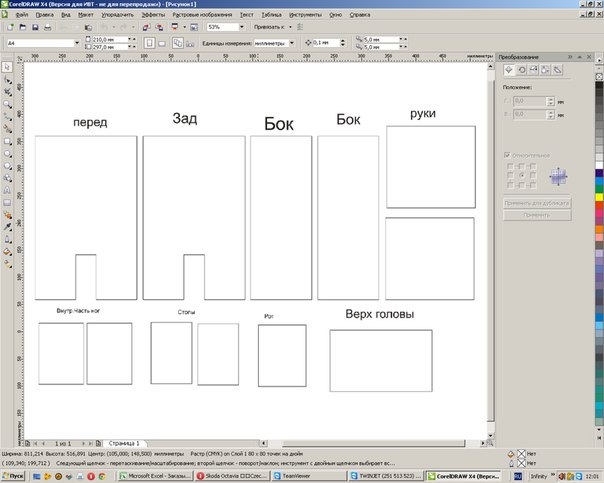Switch to Microsoft Excel taskbar window
This screenshot has width=604, height=483.
pyautogui.click(x=154, y=476)
